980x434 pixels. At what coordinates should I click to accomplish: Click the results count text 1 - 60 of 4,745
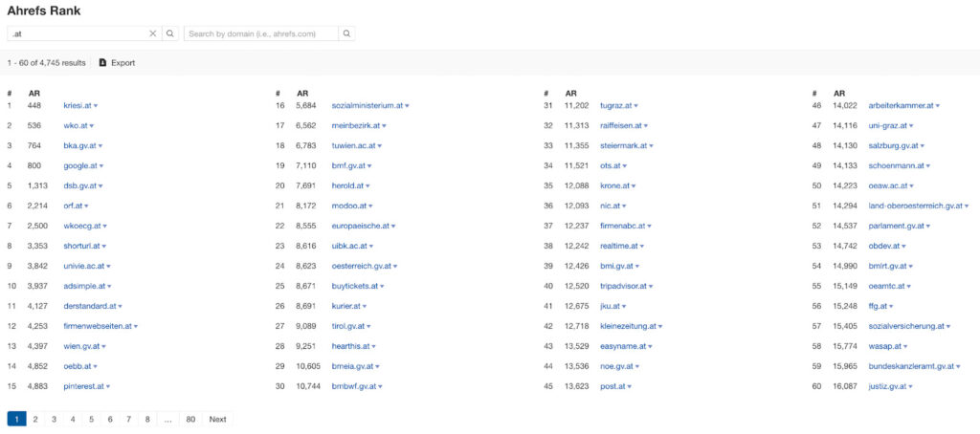click(46, 63)
